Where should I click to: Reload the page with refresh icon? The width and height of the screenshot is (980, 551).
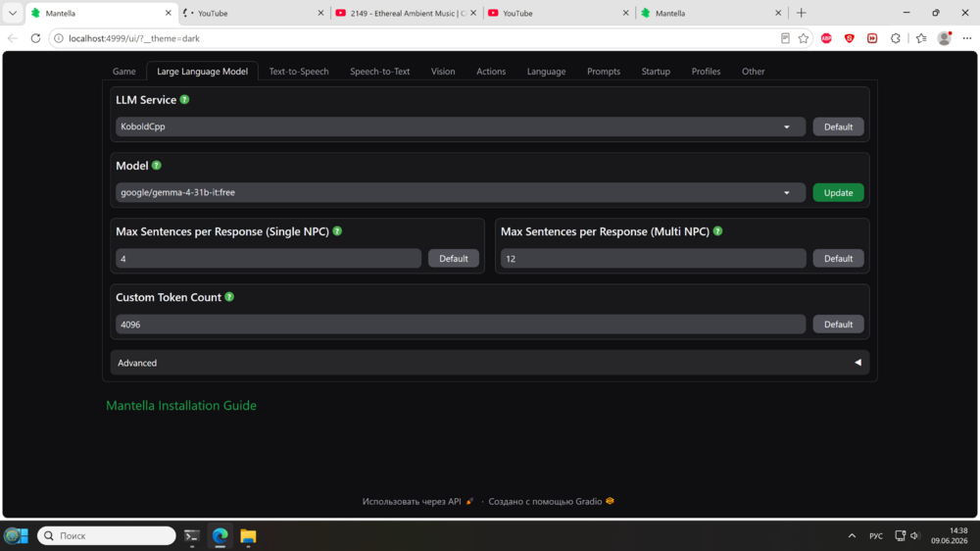click(35, 38)
